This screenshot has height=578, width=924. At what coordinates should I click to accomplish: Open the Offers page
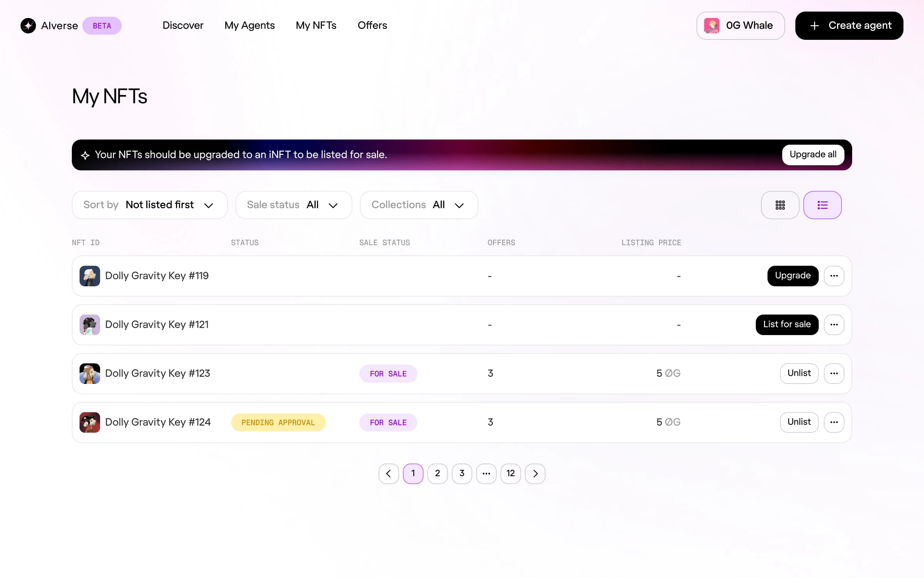click(372, 25)
